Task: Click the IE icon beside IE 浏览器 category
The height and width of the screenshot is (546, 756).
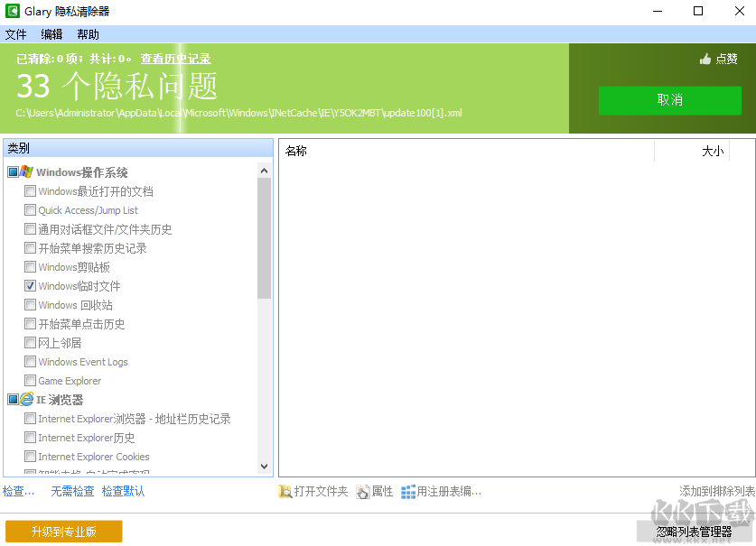Action: 28,399
